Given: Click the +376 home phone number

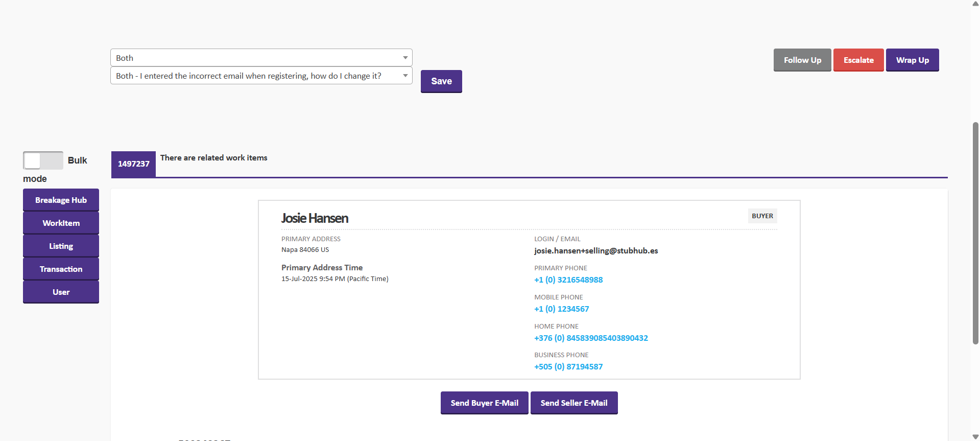Looking at the screenshot, I should click(x=591, y=338).
